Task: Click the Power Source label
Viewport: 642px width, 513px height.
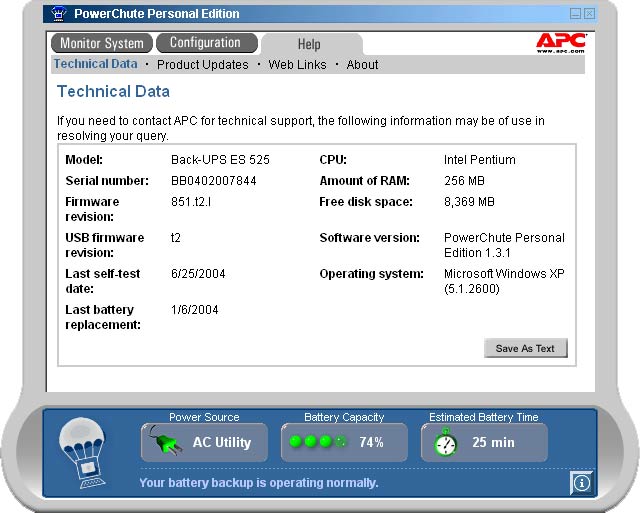Action: click(x=204, y=417)
